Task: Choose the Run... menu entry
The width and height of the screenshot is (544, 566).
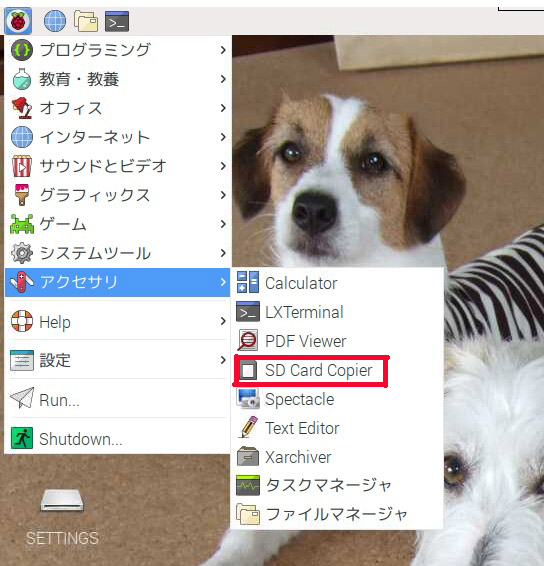Action: [117, 399]
